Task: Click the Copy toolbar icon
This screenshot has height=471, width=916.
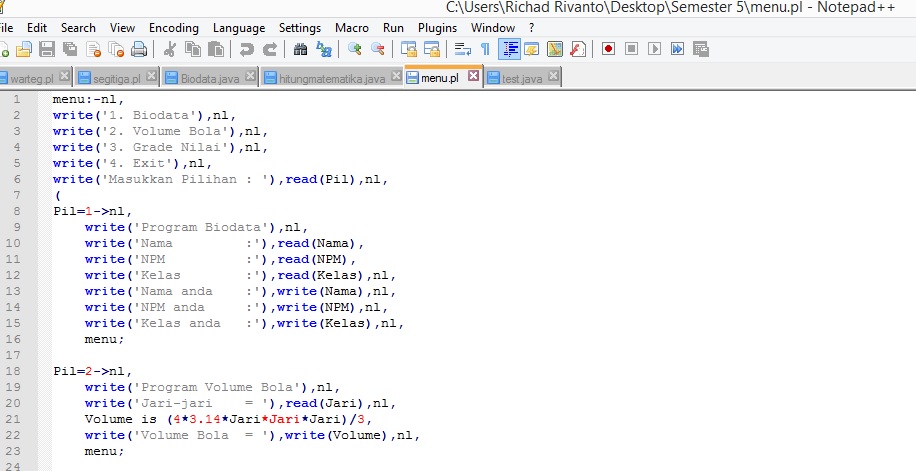Action: [x=193, y=49]
